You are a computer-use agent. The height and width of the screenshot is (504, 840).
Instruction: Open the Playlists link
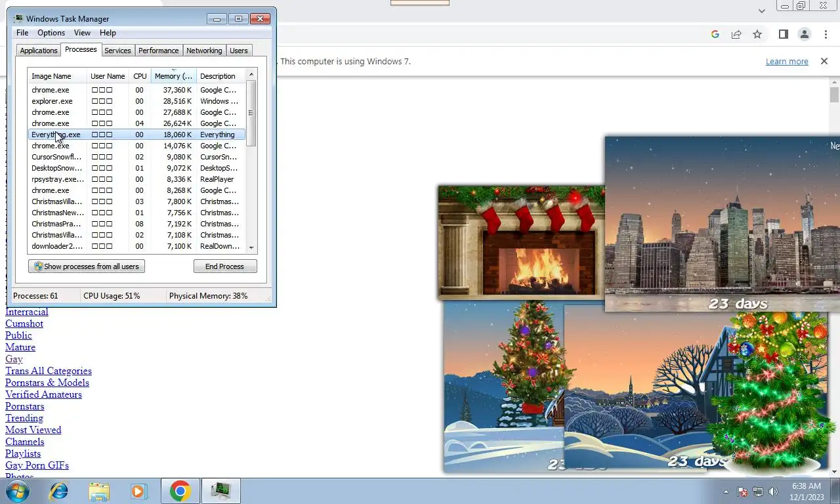coord(23,453)
